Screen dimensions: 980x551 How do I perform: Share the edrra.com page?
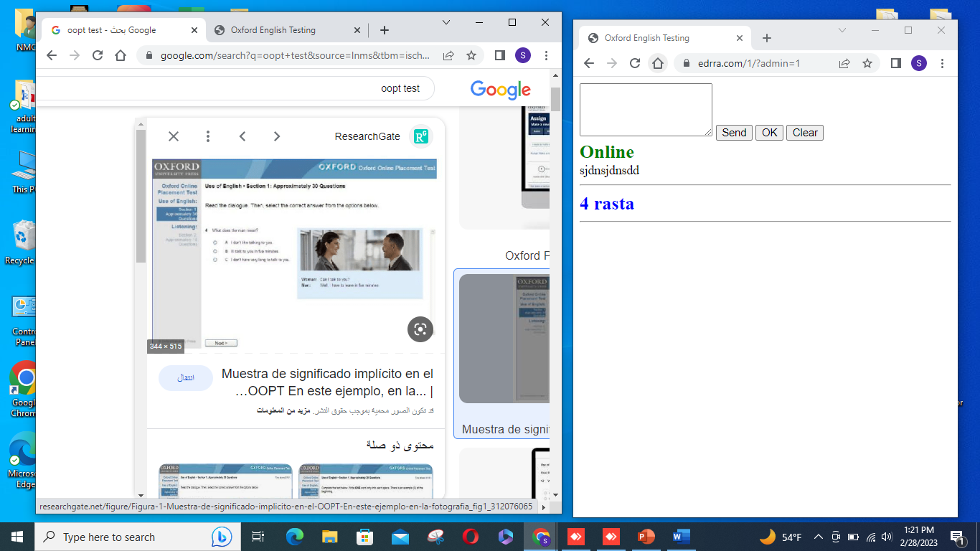844,63
